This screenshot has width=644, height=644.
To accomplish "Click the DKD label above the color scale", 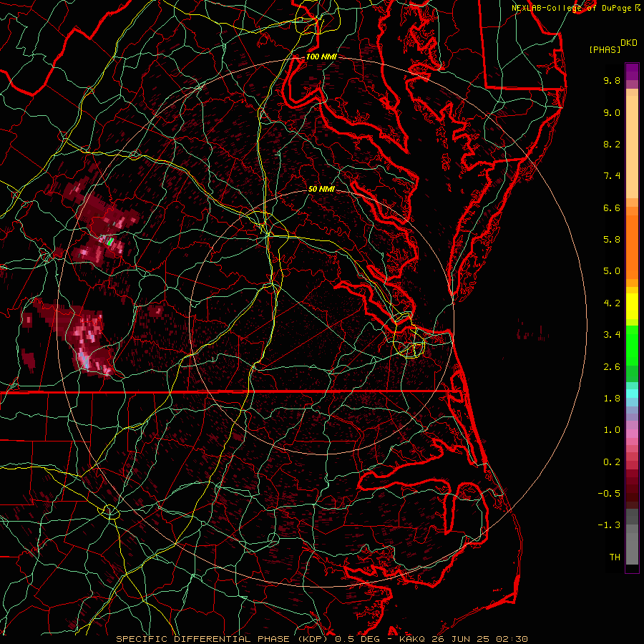I will tap(629, 43).
